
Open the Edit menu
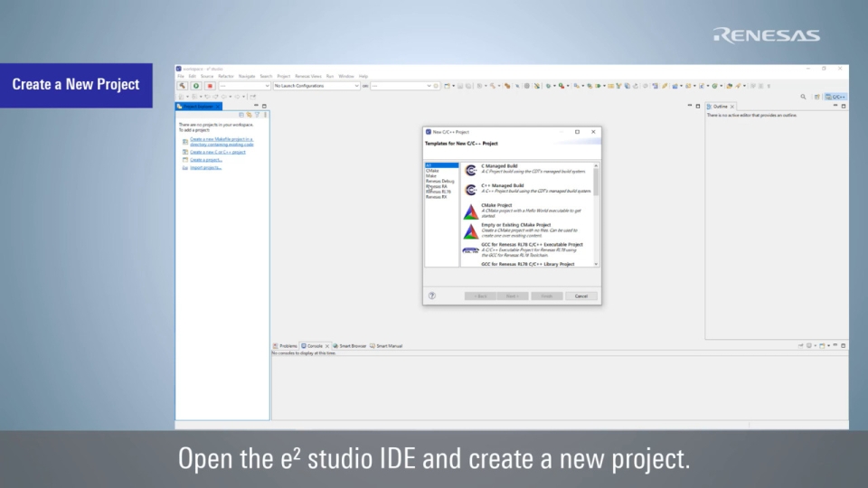[x=192, y=76]
